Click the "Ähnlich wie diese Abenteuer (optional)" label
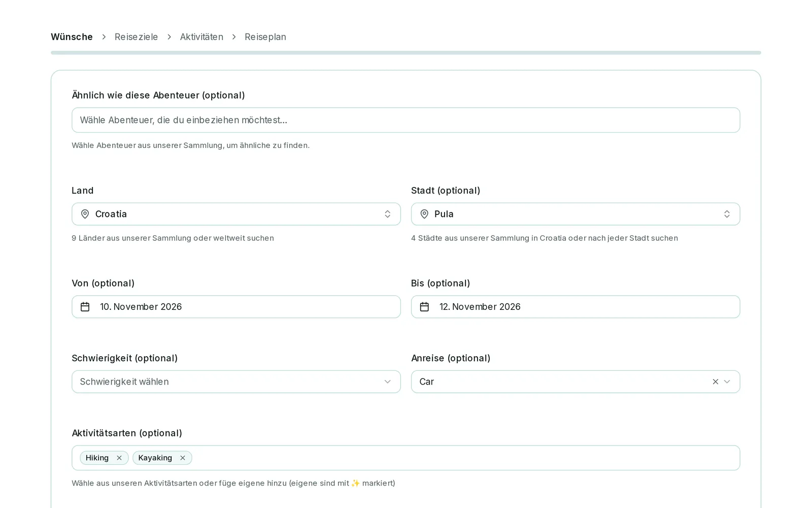 (x=158, y=96)
